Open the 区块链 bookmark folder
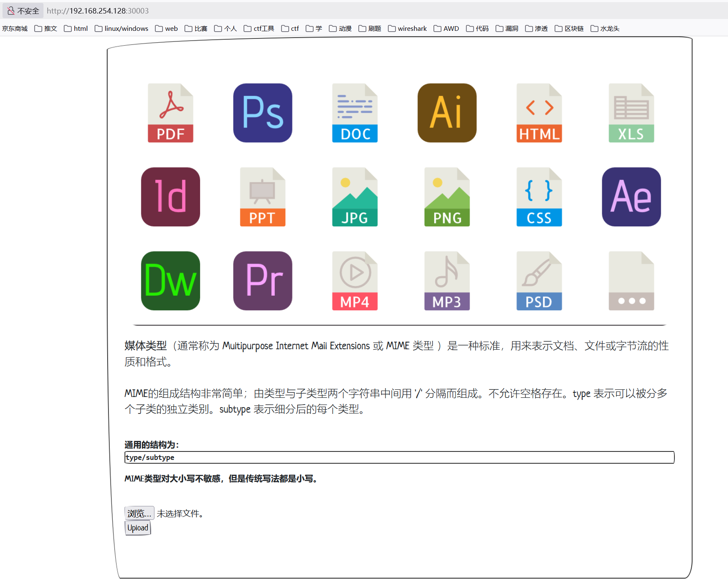The height and width of the screenshot is (579, 728). pos(569,28)
